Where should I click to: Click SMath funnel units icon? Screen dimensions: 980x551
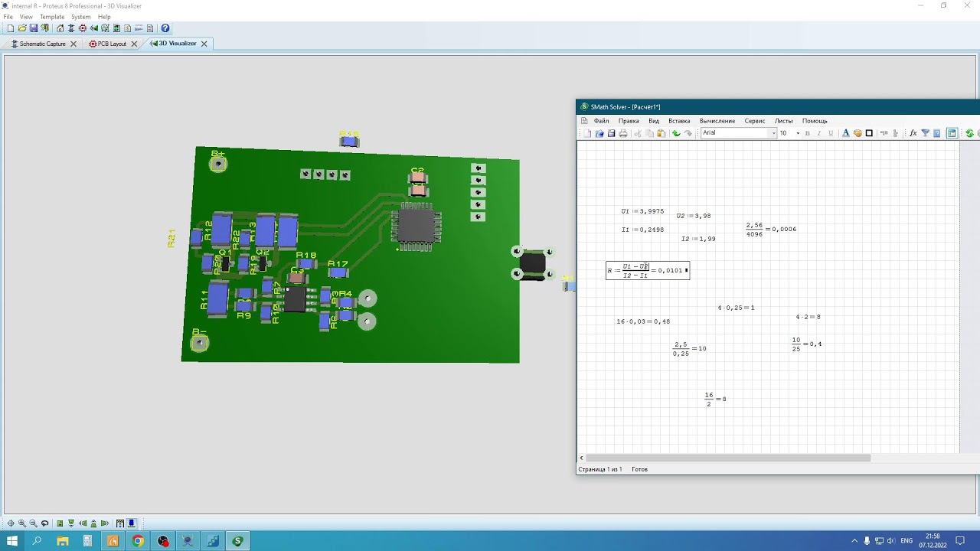925,133
